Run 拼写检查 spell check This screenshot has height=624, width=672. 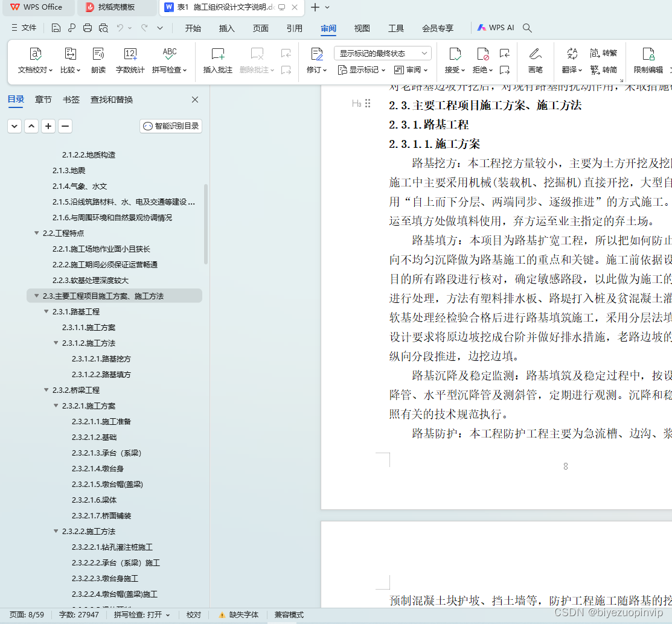click(169, 60)
